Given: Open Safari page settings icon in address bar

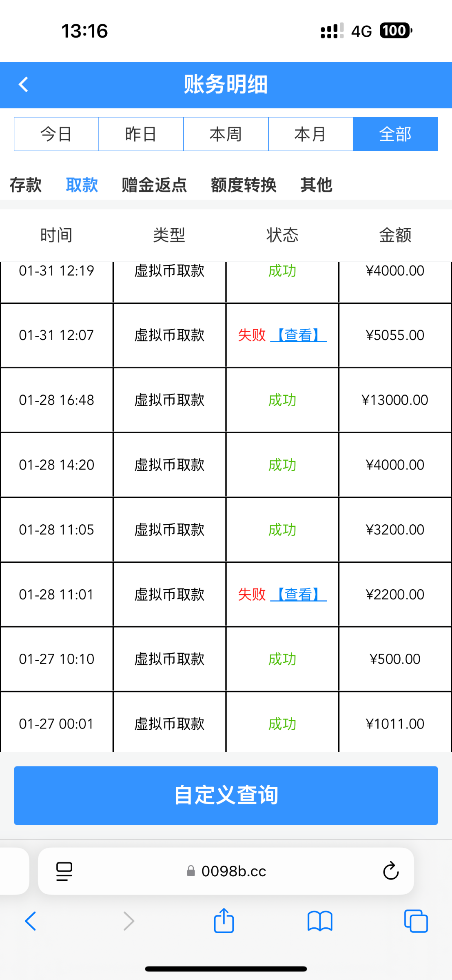Looking at the screenshot, I should coord(64,871).
